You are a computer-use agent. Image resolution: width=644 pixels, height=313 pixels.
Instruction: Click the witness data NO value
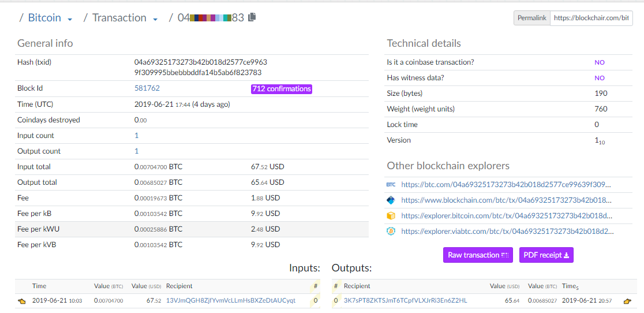[x=600, y=78]
